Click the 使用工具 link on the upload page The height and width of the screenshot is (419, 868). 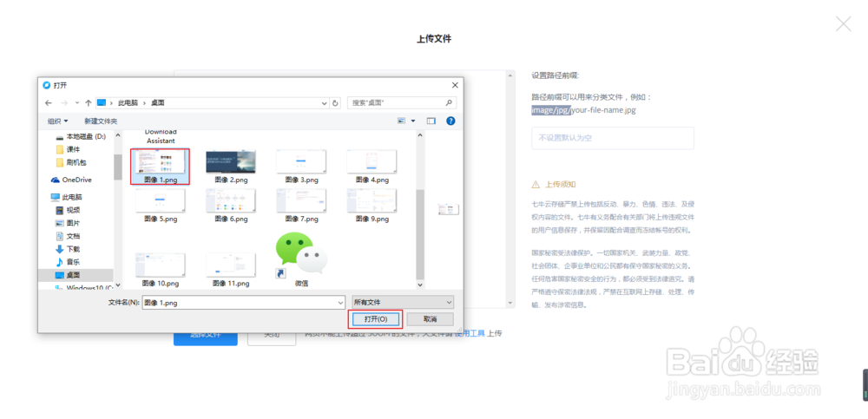point(470,333)
